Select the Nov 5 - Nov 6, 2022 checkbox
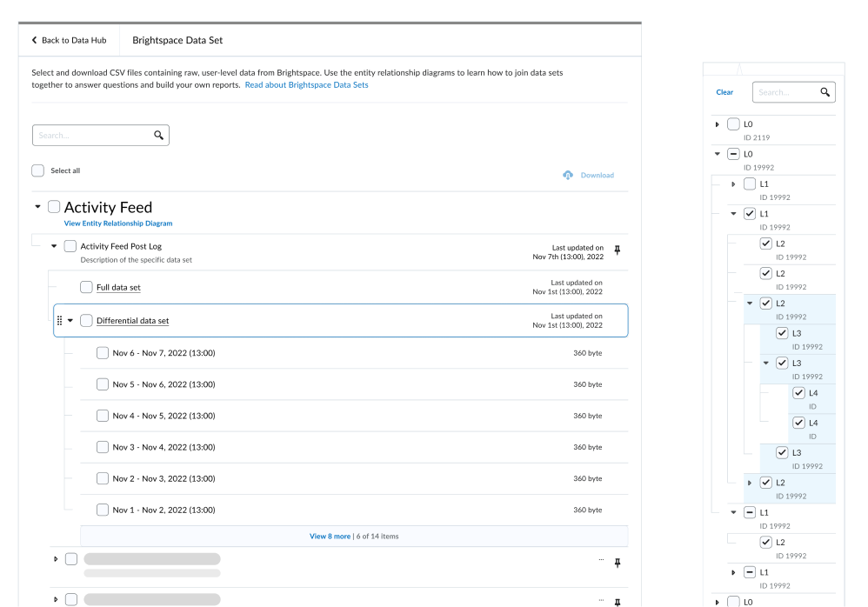Viewport: 868px width, 607px height. pos(103,384)
